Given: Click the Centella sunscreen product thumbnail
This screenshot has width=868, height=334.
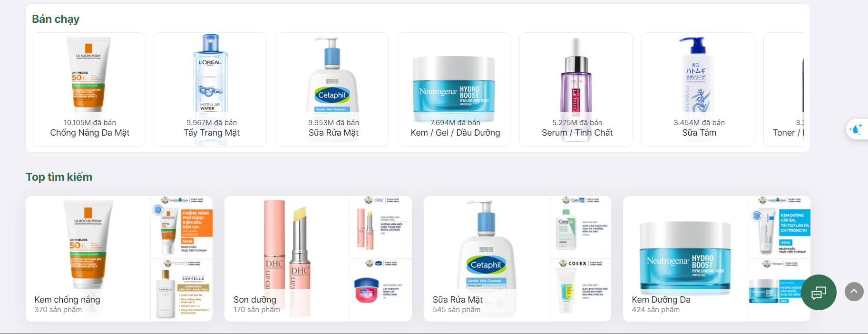Looking at the screenshot, I should (x=182, y=290).
